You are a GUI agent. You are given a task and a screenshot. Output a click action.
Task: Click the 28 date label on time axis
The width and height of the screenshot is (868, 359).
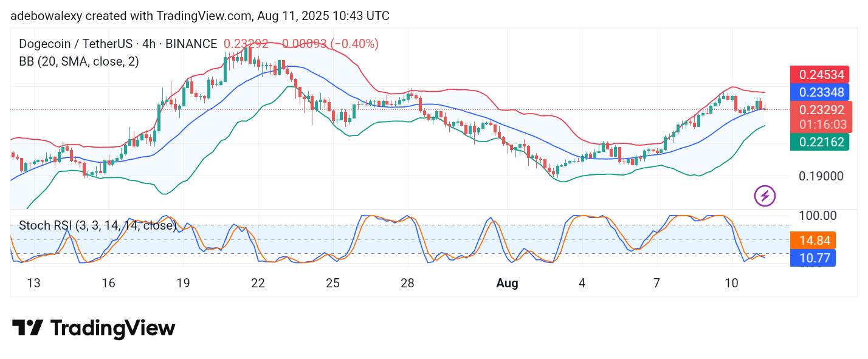[407, 283]
